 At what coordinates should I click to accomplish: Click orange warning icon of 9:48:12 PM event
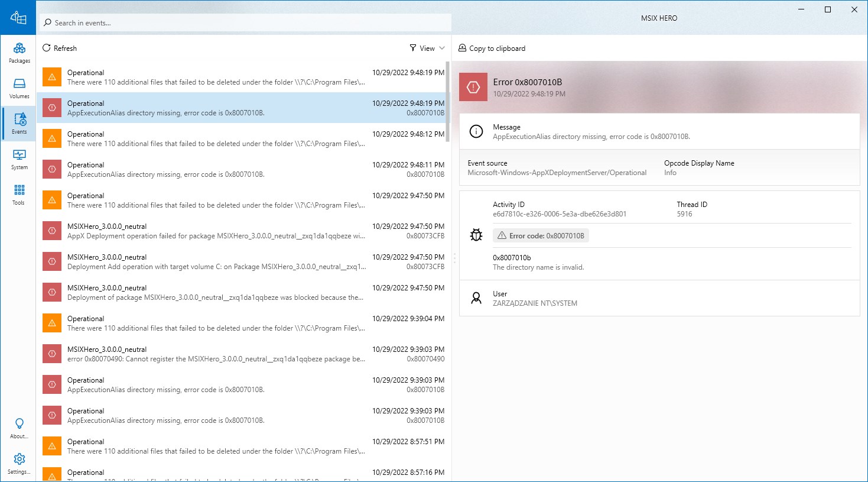pyautogui.click(x=52, y=138)
